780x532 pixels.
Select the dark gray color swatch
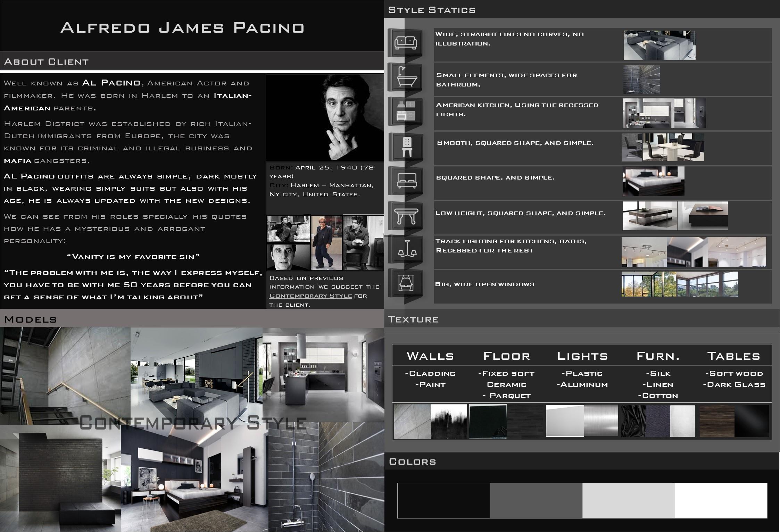pyautogui.click(x=536, y=500)
